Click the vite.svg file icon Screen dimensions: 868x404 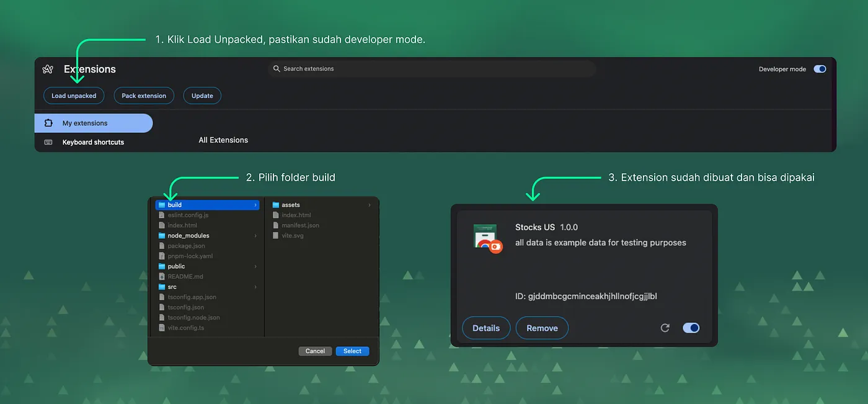click(x=275, y=235)
